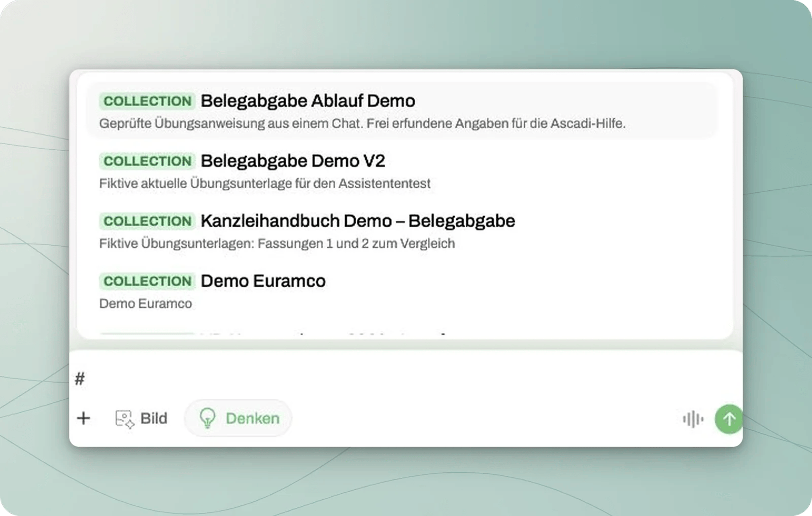Click the Bild image generation icon
This screenshot has height=516, width=812.
click(124, 419)
